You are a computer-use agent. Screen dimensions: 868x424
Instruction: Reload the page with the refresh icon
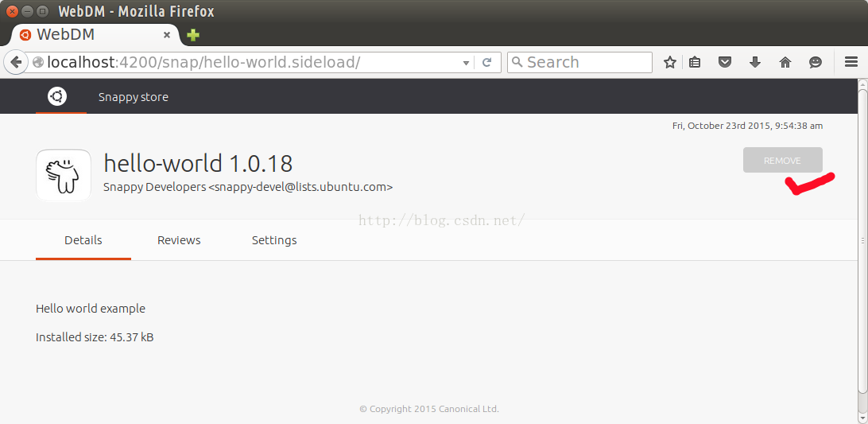click(486, 63)
